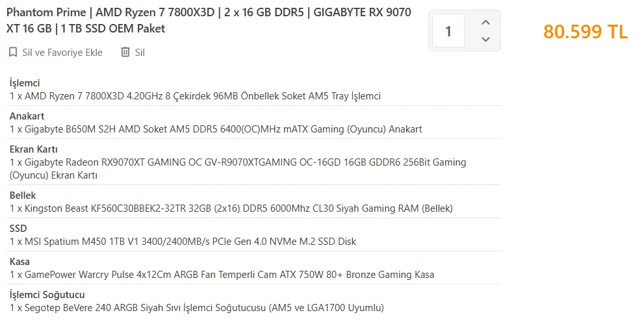Select the İşlemci Soğutucu section heading

[47, 295]
